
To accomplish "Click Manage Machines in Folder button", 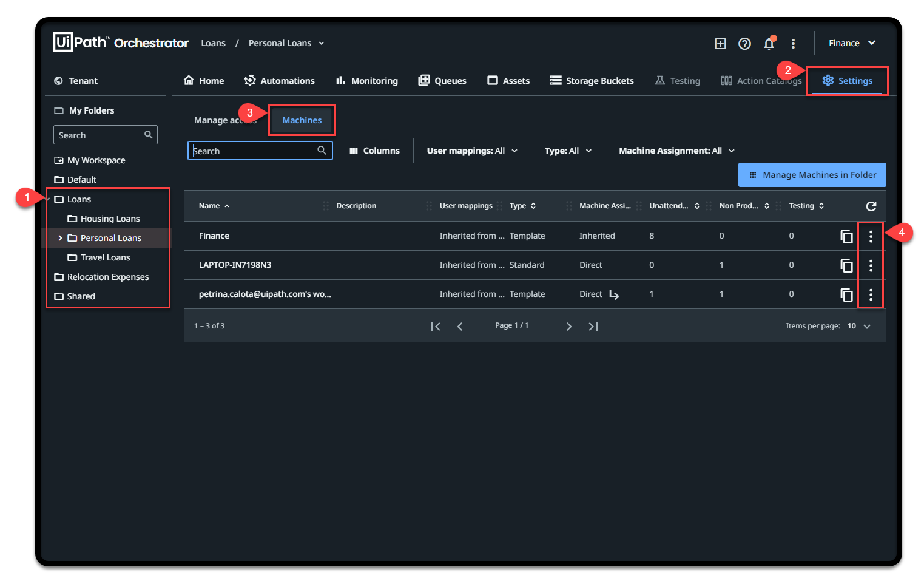I will coord(812,175).
